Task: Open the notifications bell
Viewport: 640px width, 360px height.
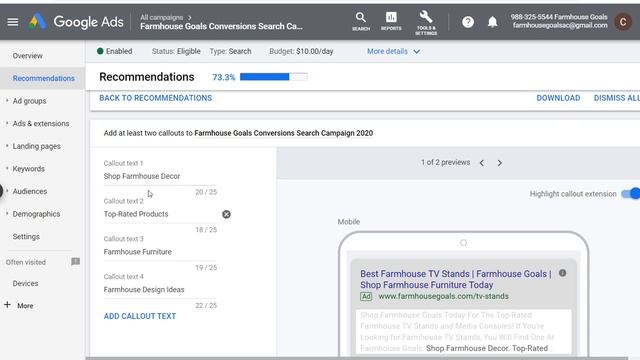Action: tap(493, 22)
